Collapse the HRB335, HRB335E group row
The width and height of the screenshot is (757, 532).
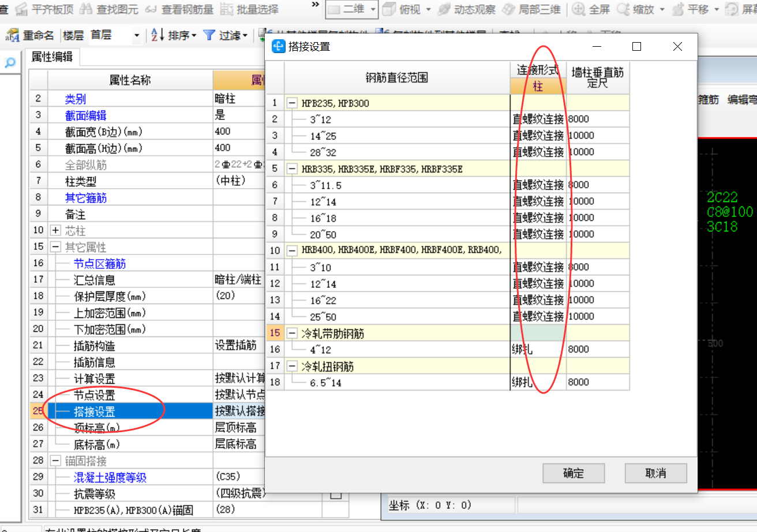click(293, 169)
